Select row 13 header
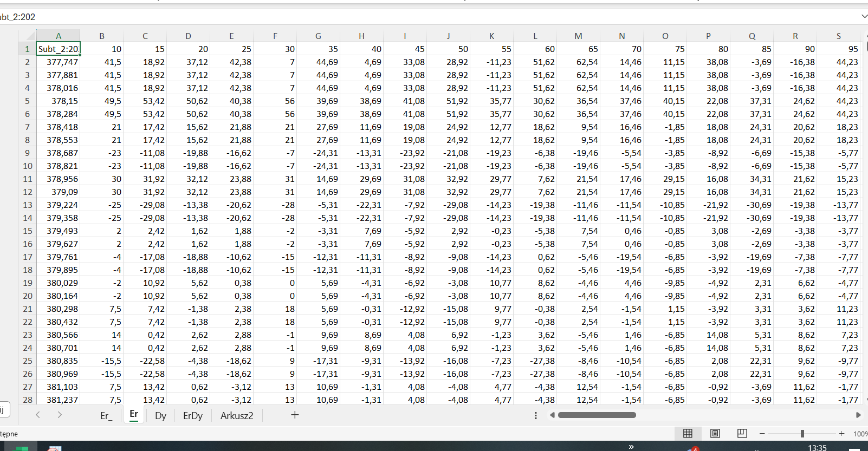The width and height of the screenshot is (868, 451). point(27,205)
